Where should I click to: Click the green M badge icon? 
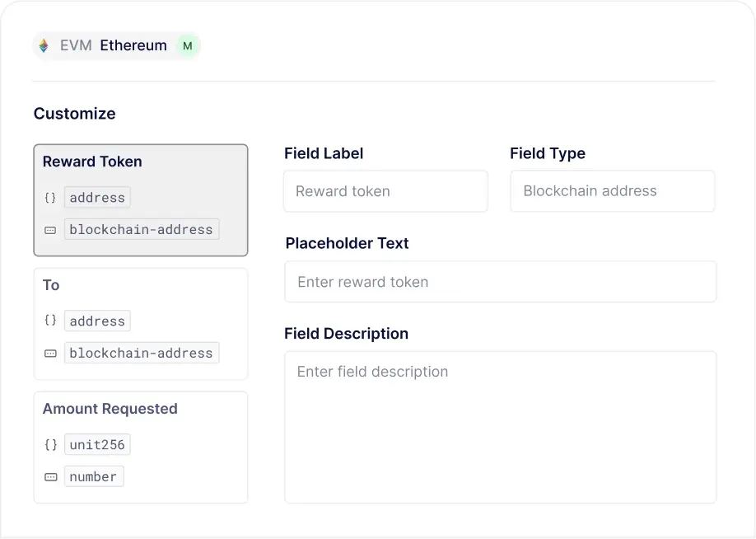[188, 46]
